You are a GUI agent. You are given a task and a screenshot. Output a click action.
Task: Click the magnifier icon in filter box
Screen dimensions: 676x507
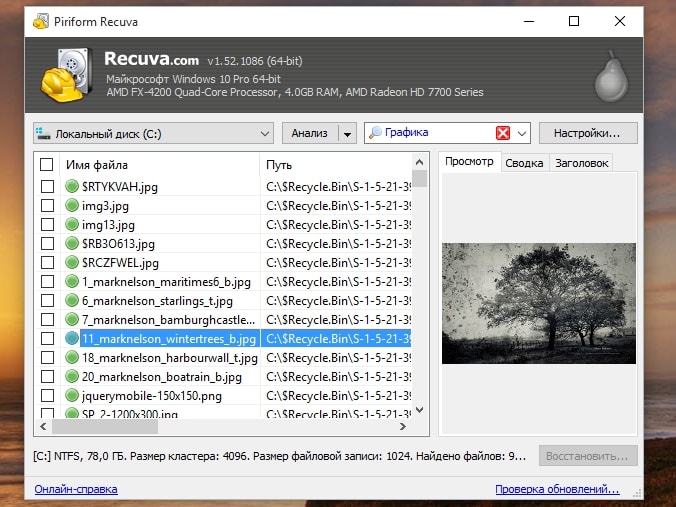[375, 133]
